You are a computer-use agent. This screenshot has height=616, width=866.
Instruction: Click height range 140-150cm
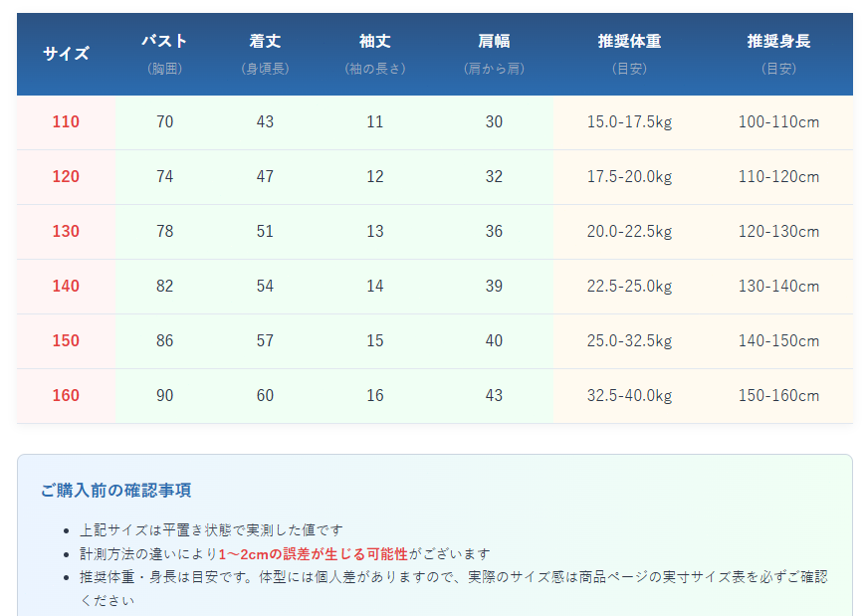click(x=778, y=340)
